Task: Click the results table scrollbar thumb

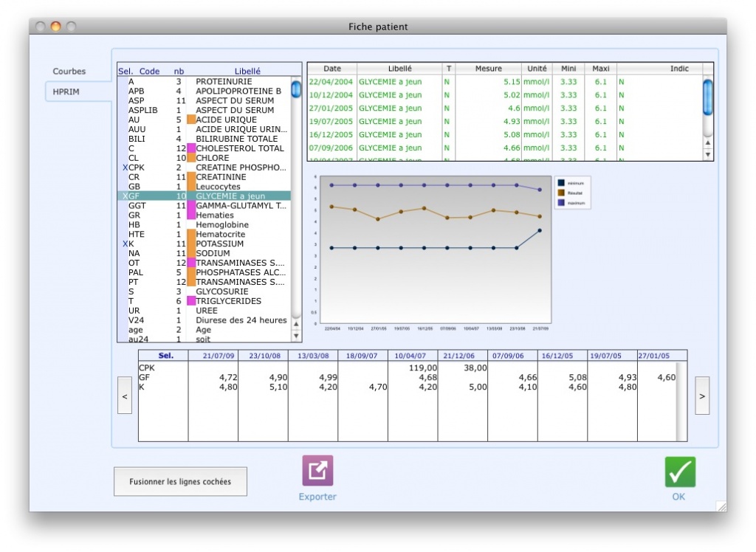Action: (x=708, y=97)
